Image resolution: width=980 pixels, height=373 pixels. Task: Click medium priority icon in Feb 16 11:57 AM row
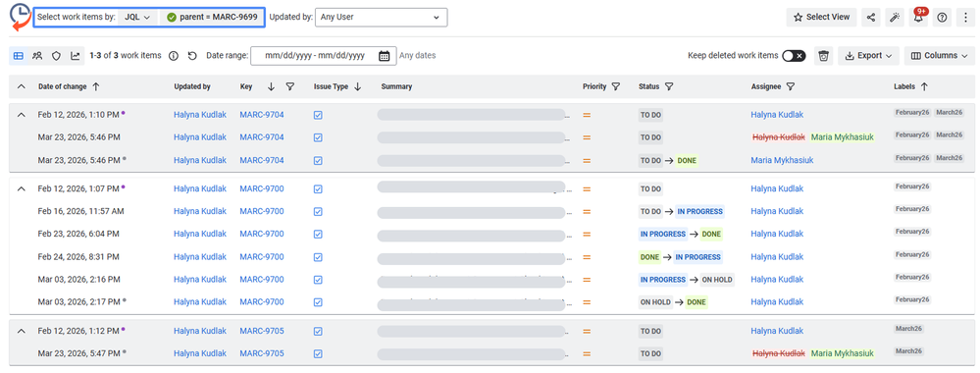pos(587,212)
